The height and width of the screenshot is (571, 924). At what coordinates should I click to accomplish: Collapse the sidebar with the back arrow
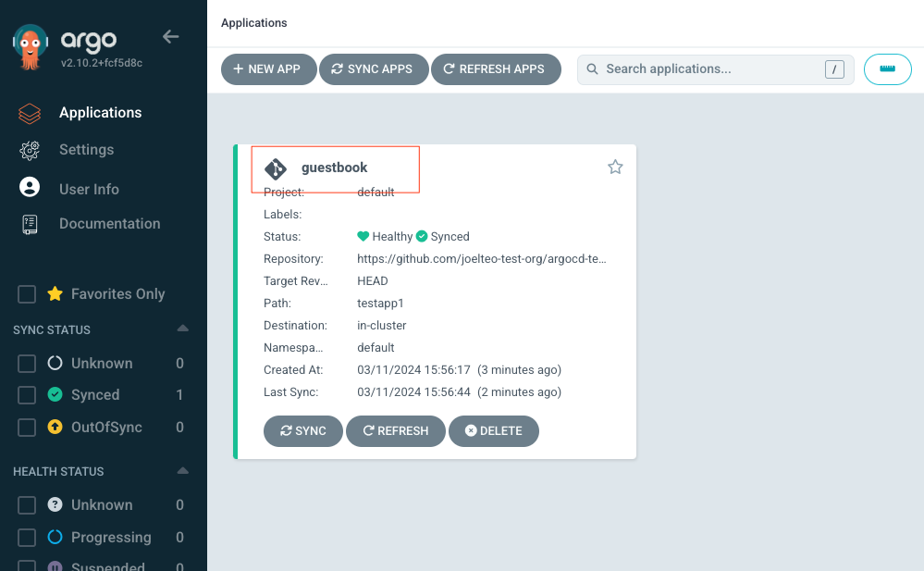[x=170, y=36]
